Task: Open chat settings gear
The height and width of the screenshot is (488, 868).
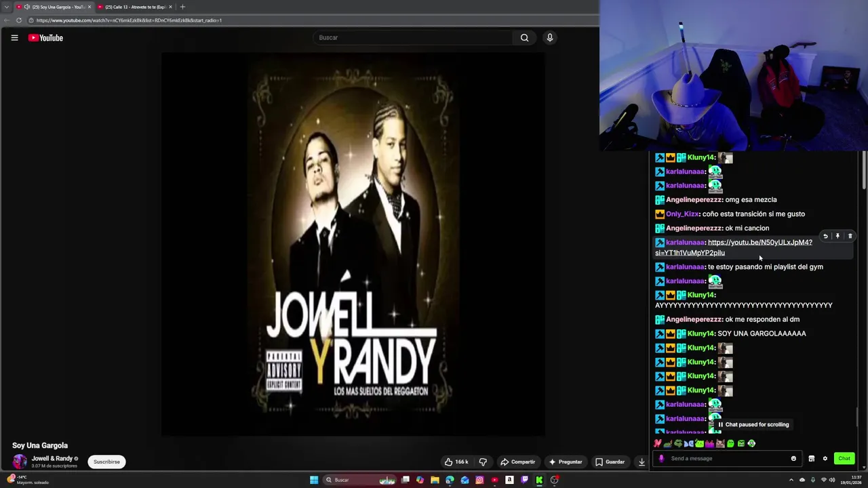Action: 825,458
